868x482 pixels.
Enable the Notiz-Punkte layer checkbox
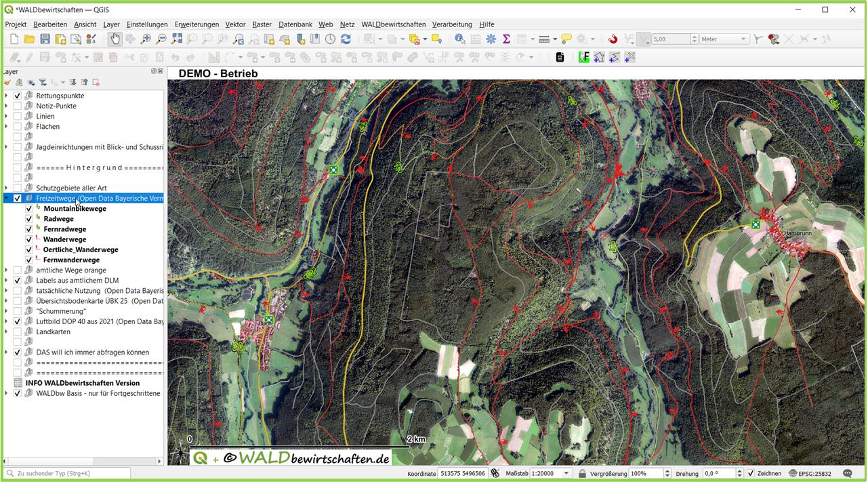click(x=18, y=106)
